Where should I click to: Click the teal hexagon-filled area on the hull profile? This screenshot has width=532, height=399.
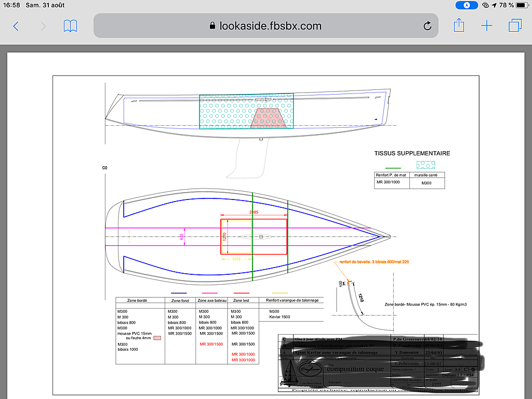coord(246,111)
